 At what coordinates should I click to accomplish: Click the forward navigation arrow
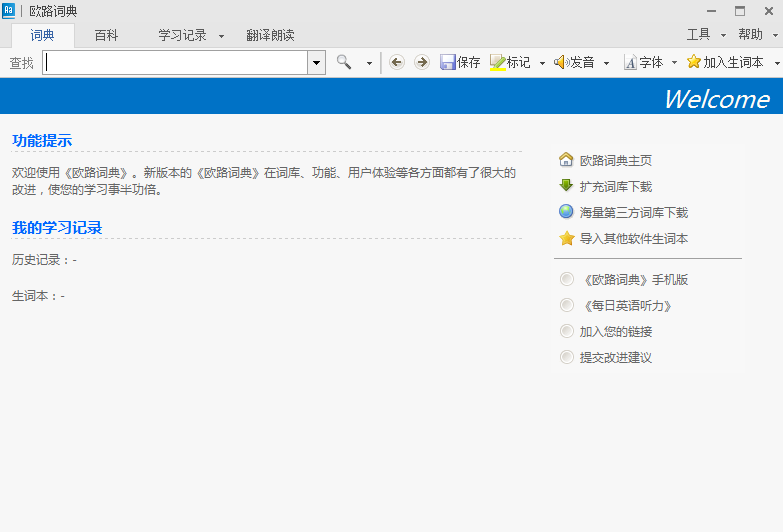point(421,62)
